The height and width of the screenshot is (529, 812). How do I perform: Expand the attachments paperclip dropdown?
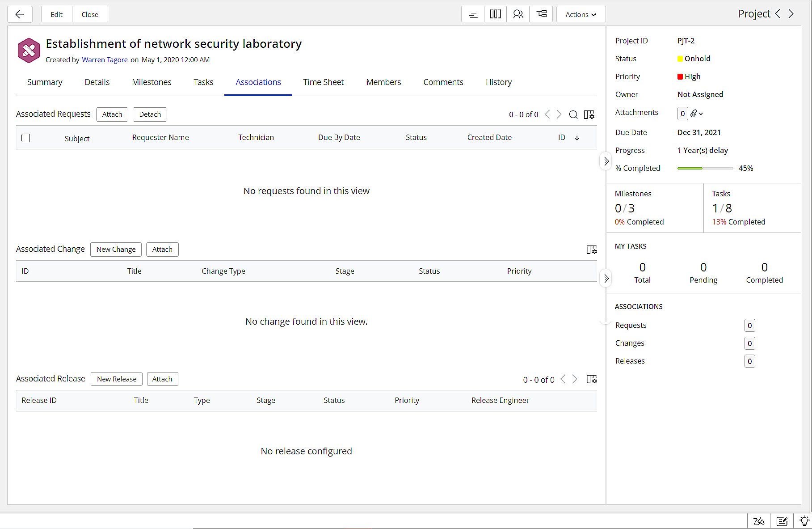697,114
